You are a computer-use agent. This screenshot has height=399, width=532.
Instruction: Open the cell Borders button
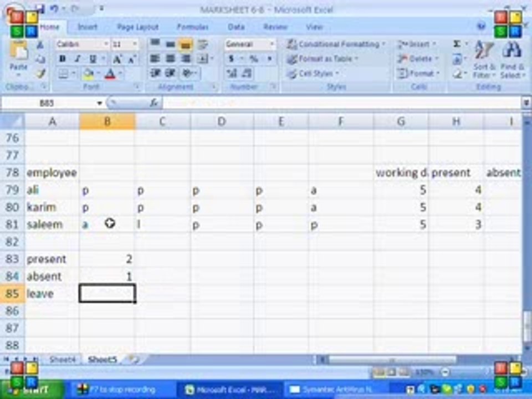click(x=63, y=74)
